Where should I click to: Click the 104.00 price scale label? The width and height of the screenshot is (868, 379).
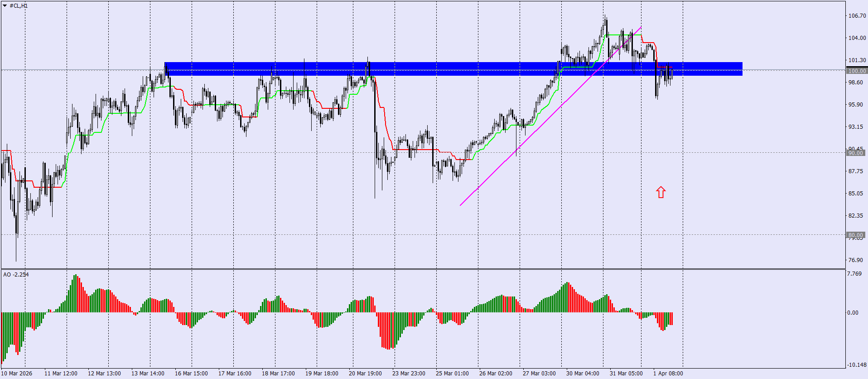point(857,38)
